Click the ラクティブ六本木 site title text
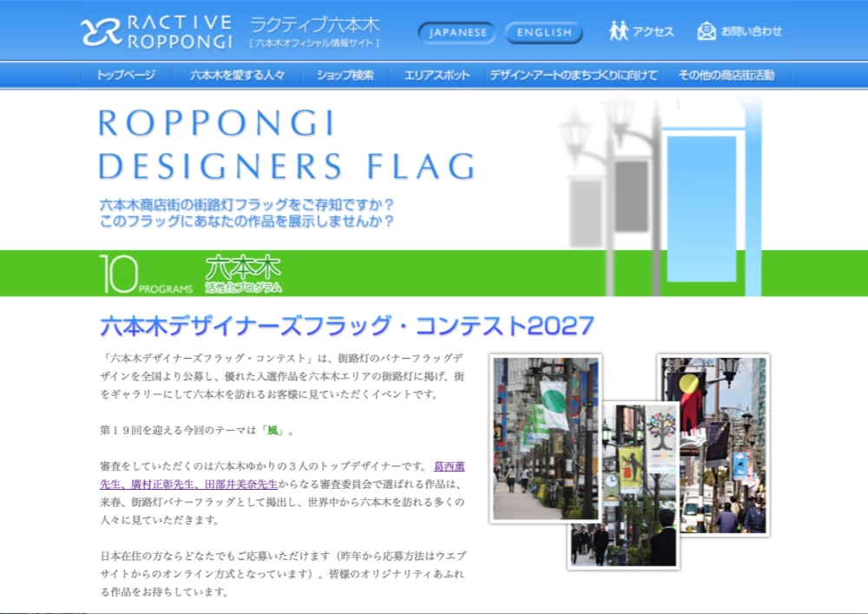This screenshot has width=868, height=614. pyautogui.click(x=314, y=25)
